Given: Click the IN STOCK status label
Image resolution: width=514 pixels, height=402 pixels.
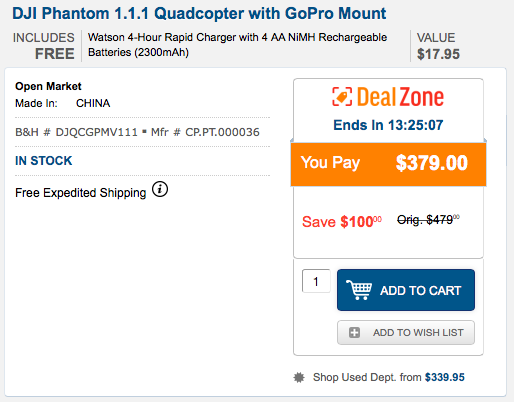Looking at the screenshot, I should [x=44, y=161].
